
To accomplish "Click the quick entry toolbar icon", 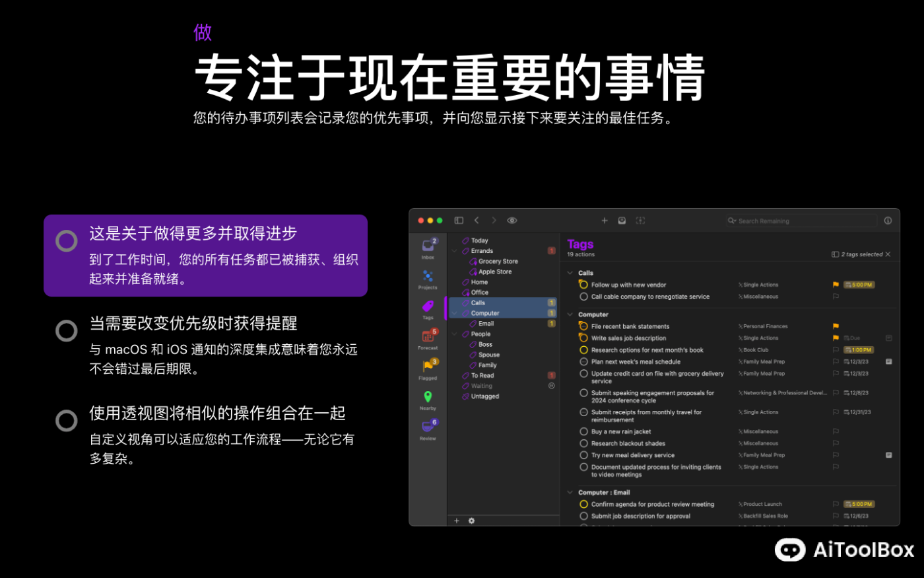I will 621,220.
